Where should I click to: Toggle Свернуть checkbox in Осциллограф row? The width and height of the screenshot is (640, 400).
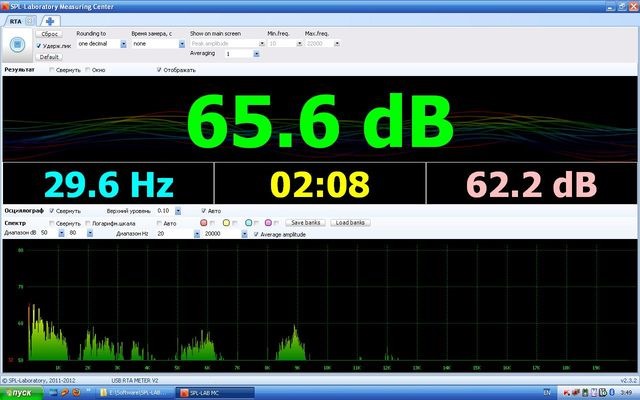[51, 211]
